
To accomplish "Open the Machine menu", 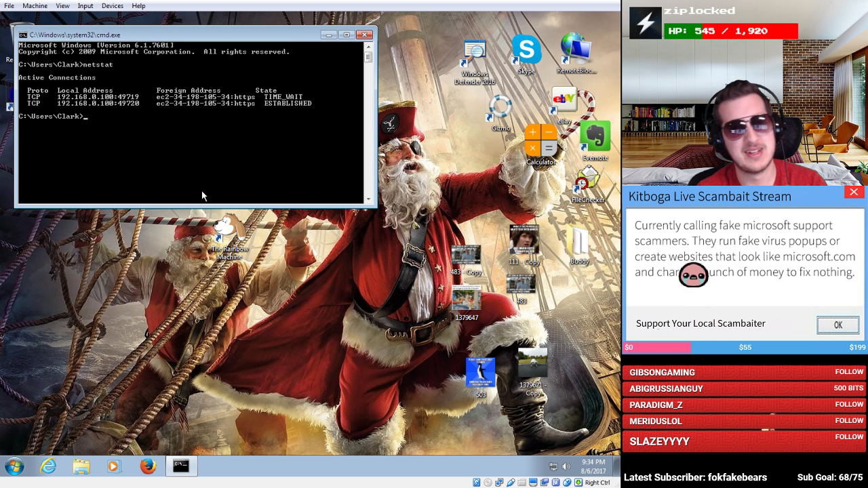I will 35,5.
